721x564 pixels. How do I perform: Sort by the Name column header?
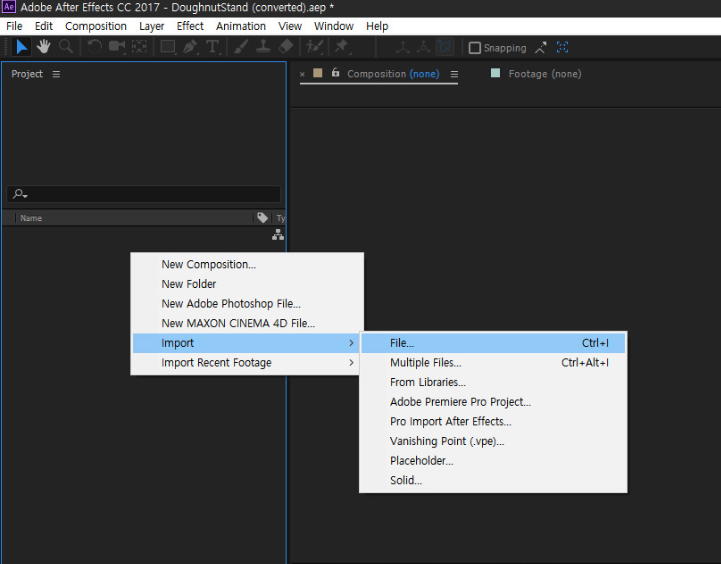[x=31, y=218]
